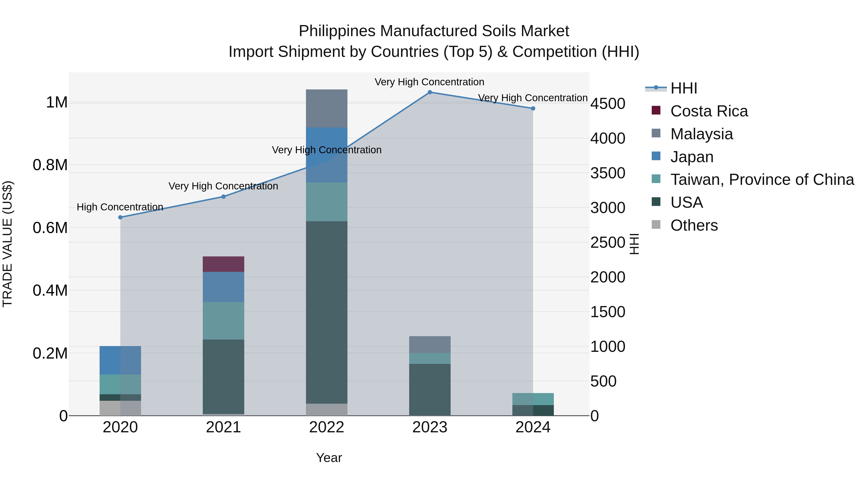Click the 2021 Japan bar segment
The height and width of the screenshot is (488, 868).
(x=224, y=287)
